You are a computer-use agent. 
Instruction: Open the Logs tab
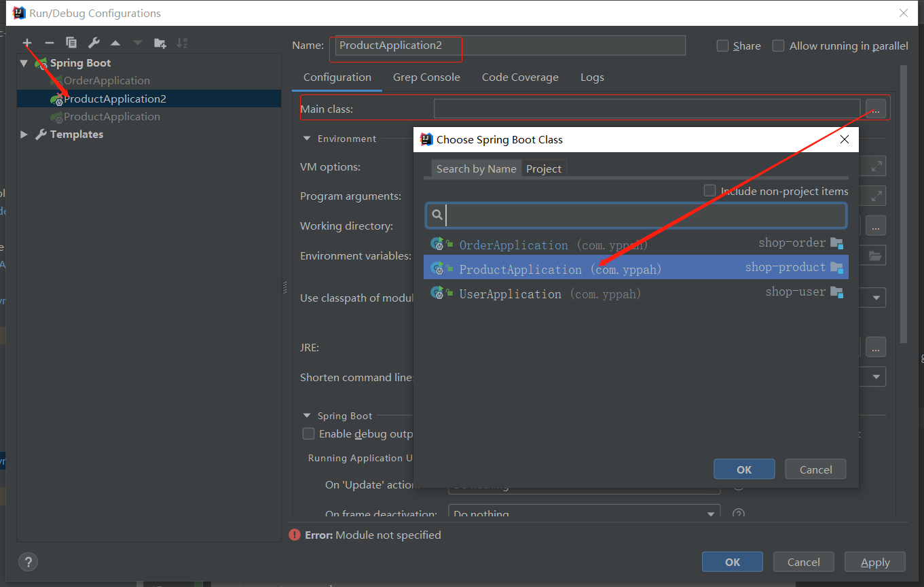(592, 77)
